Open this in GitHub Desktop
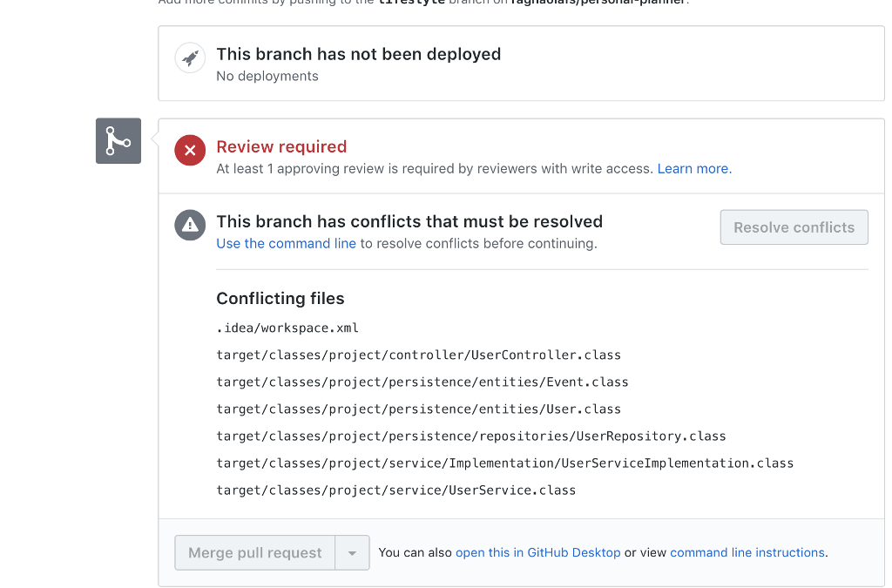 pyautogui.click(x=538, y=552)
